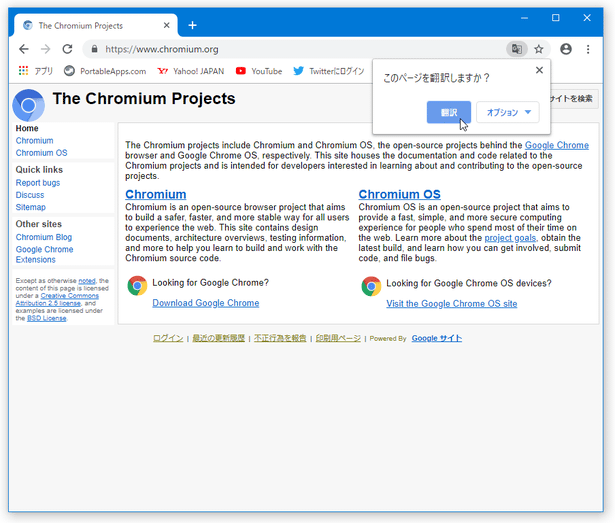
Task: Open the user profile avatar icon
Action: click(x=566, y=49)
